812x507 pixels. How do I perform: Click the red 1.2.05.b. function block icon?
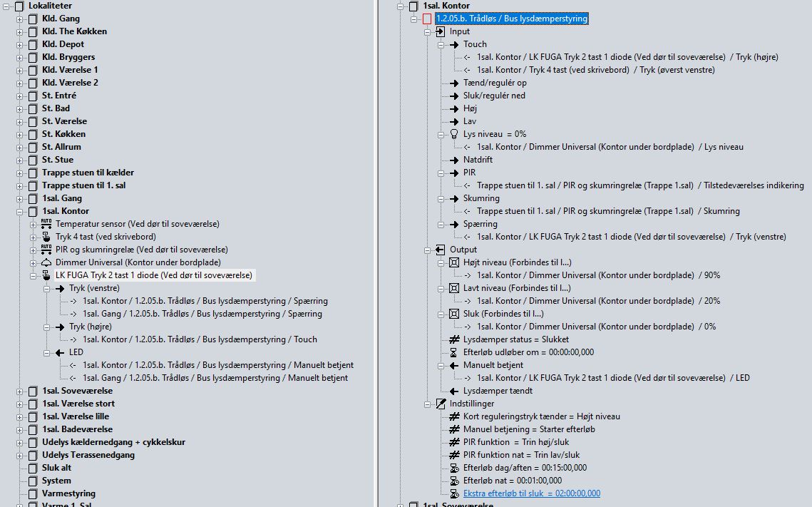pyautogui.click(x=427, y=19)
